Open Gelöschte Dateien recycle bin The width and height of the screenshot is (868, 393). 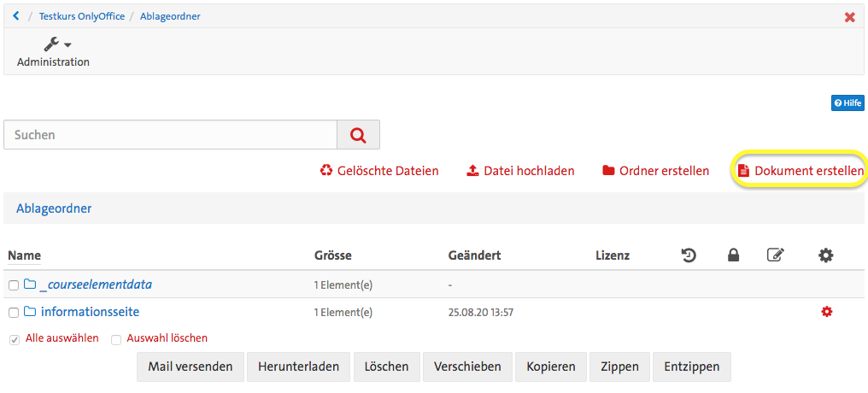point(379,171)
